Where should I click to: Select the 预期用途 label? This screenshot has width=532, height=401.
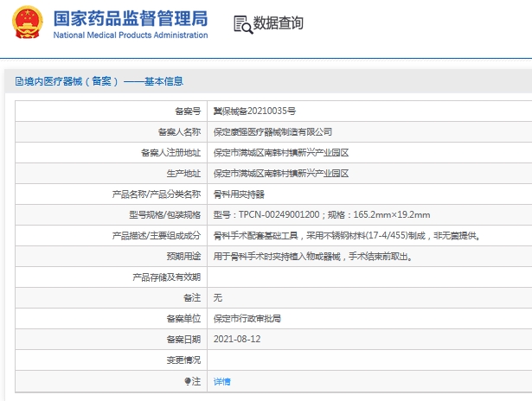(183, 257)
